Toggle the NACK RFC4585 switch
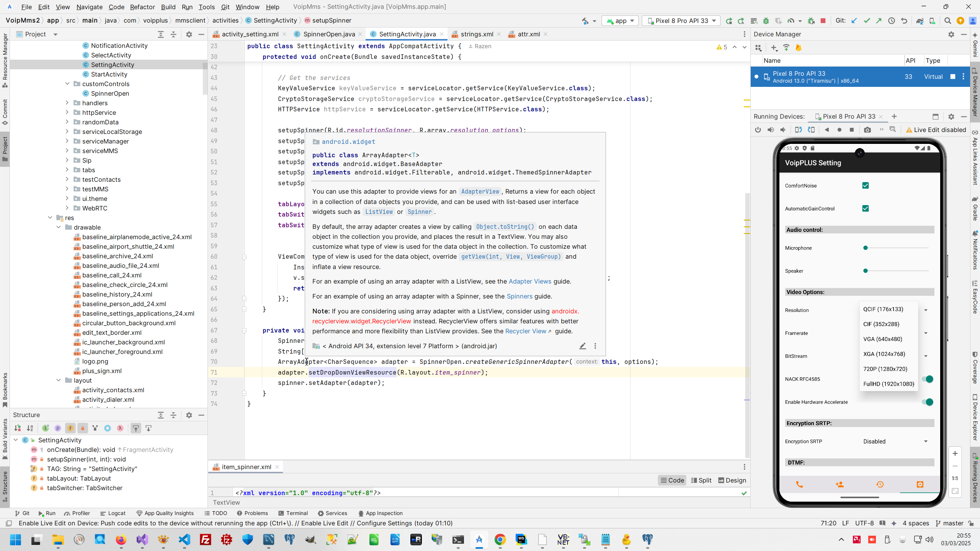980x551 pixels. click(x=927, y=379)
